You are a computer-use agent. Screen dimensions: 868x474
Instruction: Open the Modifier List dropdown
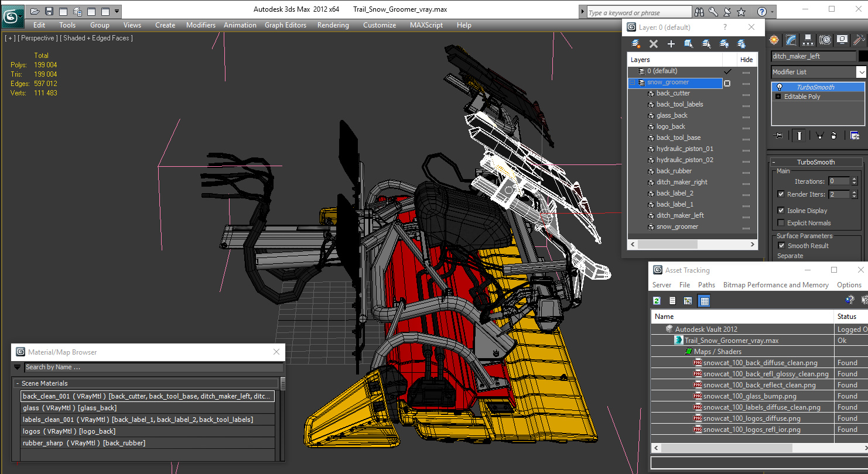coord(861,72)
